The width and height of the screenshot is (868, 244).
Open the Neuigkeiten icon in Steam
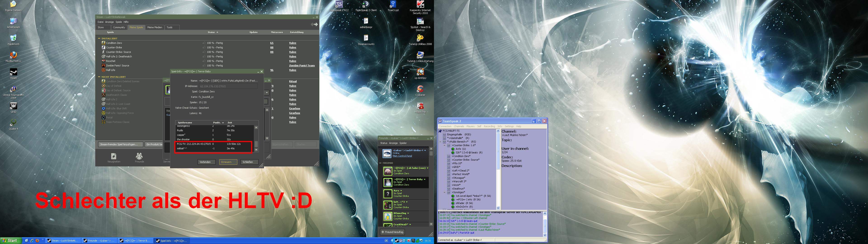(x=113, y=156)
